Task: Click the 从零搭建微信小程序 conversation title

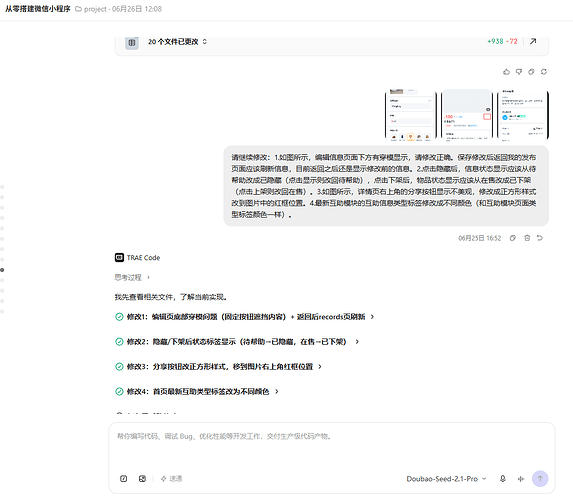Action: click(x=38, y=9)
